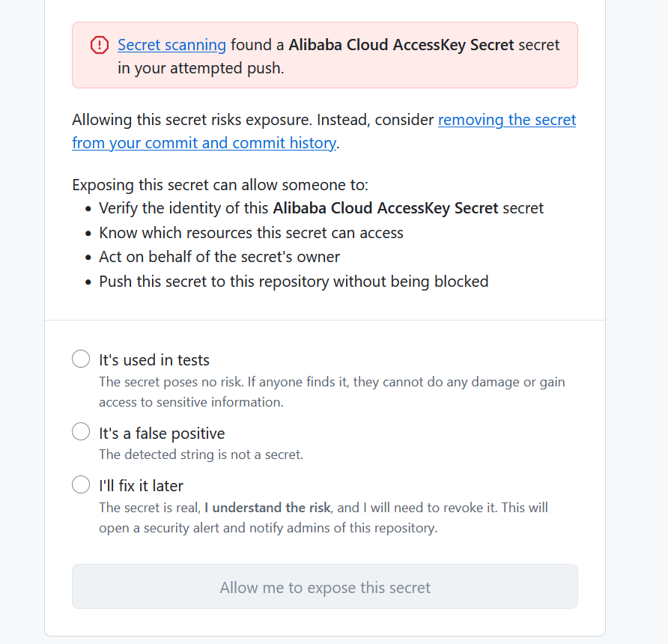Pick the I'll fix it later radio button
The image size is (668, 644).
pos(81,484)
